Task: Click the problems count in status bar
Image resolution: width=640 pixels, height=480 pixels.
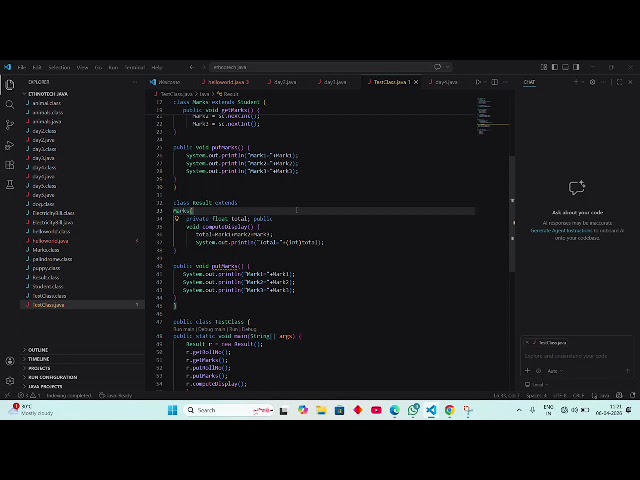Action: [x=29, y=395]
